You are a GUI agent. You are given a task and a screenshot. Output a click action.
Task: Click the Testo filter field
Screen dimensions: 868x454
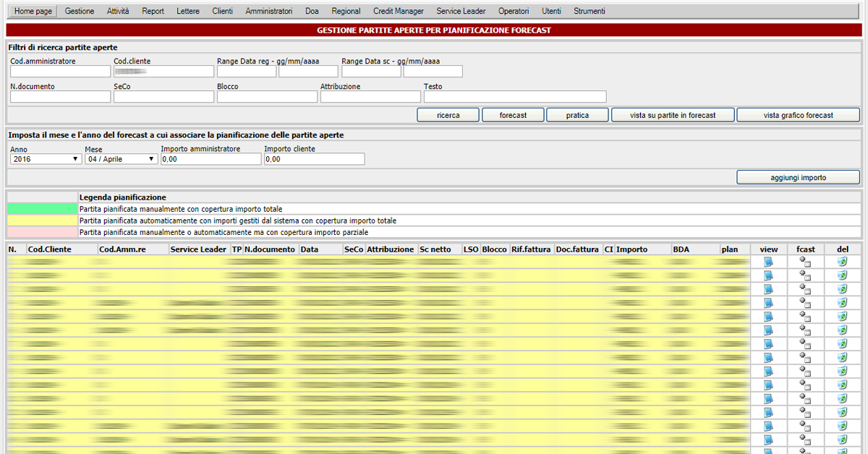tap(515, 97)
